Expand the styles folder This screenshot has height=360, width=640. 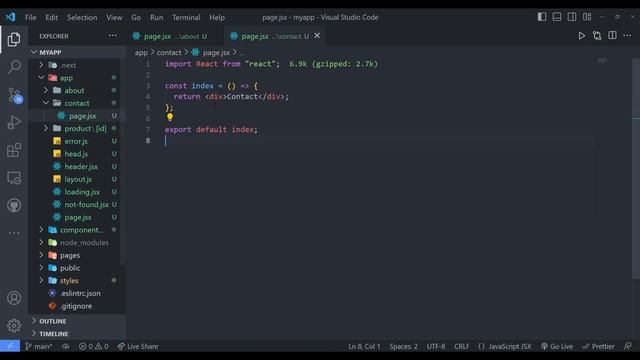41,280
